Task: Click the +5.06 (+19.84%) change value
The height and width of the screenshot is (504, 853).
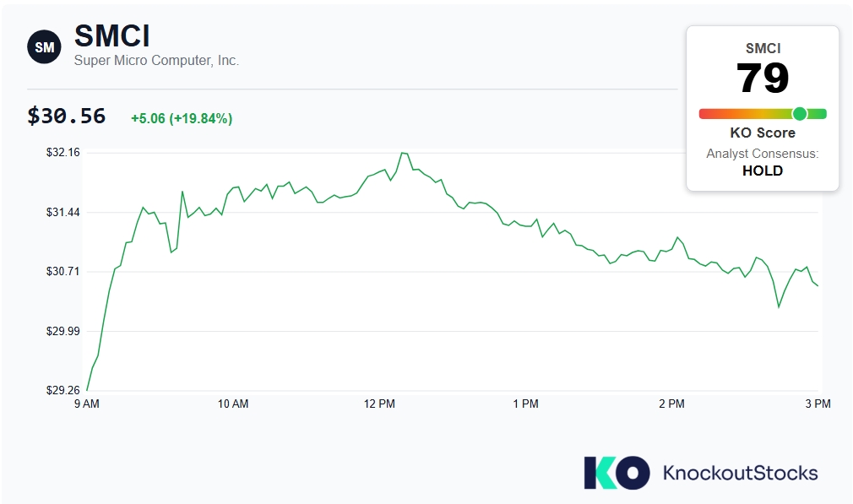Action: [x=182, y=118]
